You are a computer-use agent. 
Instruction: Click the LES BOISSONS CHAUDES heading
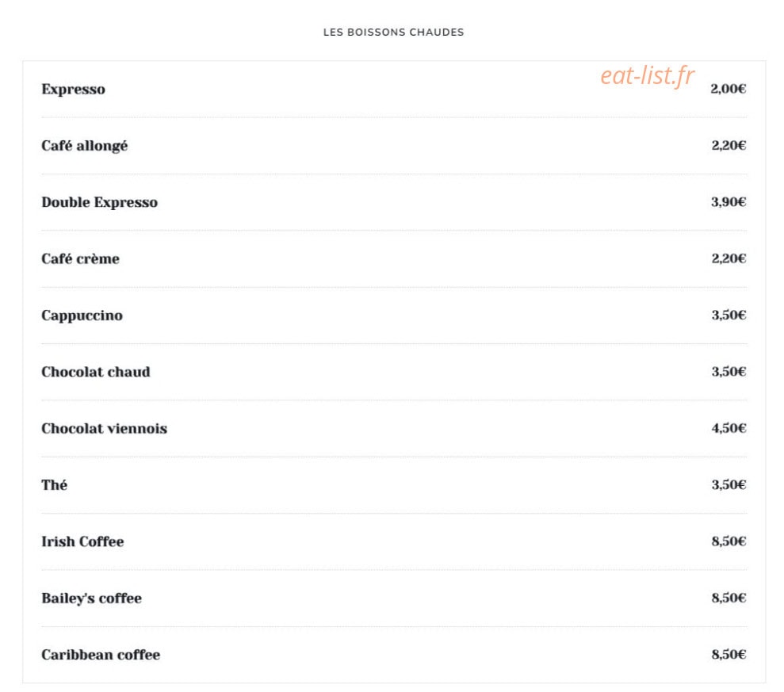(x=393, y=32)
